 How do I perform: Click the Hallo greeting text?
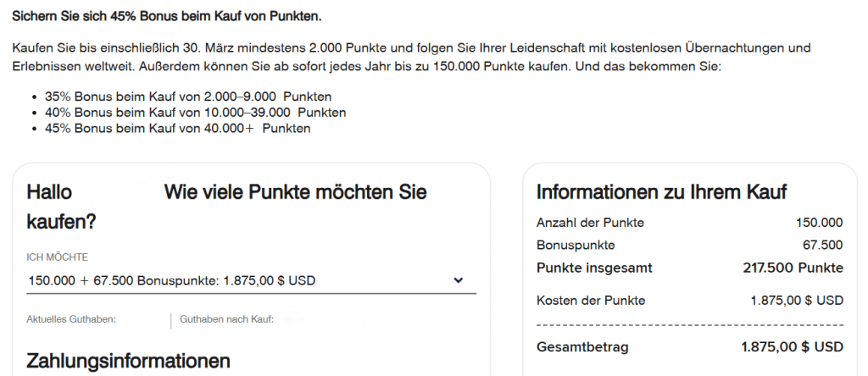tap(50, 192)
